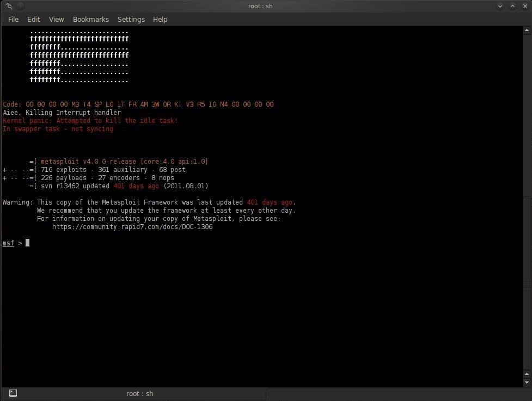
Task: Click 'For information on updating' line
Action: pos(159,219)
